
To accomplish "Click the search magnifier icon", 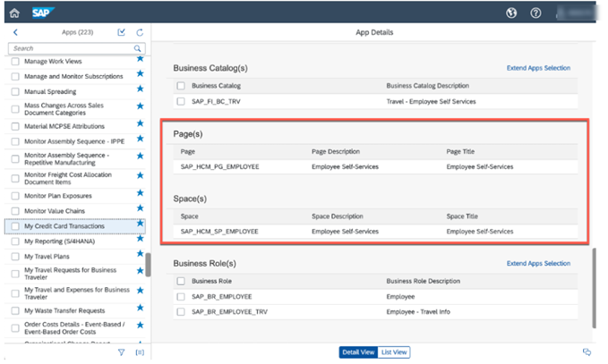I will coord(138,48).
